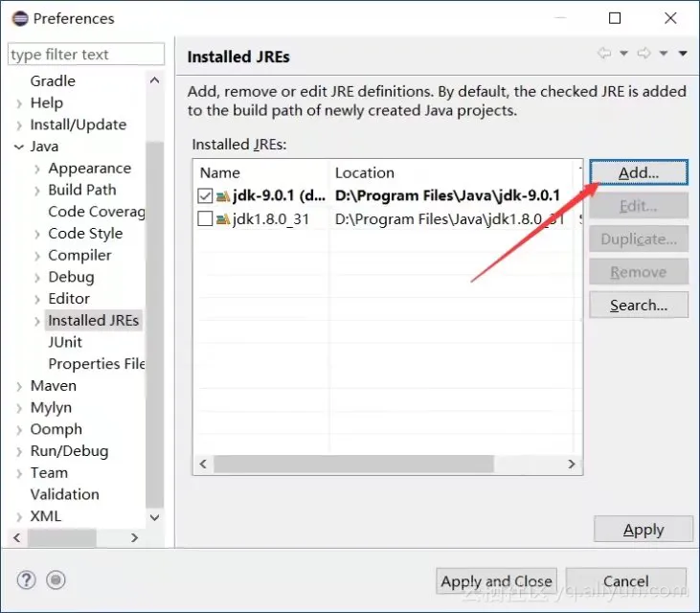Maximize the Preferences window
The height and width of the screenshot is (613, 700).
tap(615, 18)
